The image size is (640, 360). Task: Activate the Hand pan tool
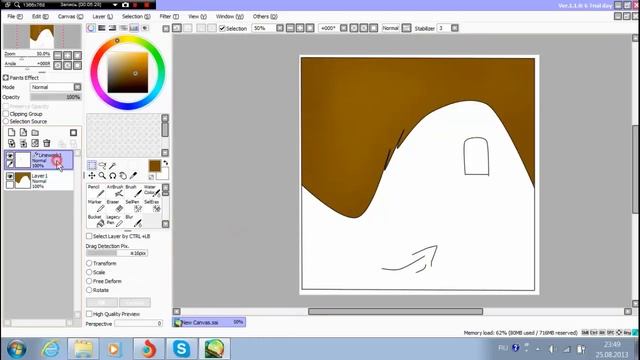[x=123, y=176]
